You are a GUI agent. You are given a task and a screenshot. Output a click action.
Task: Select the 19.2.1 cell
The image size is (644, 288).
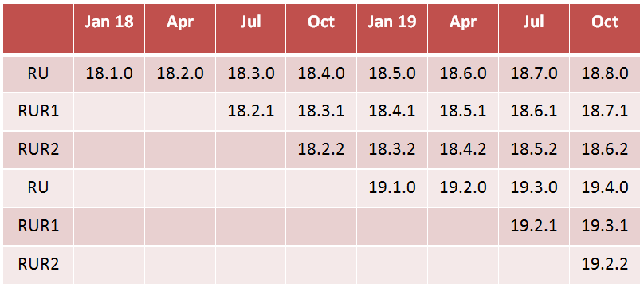(x=534, y=227)
